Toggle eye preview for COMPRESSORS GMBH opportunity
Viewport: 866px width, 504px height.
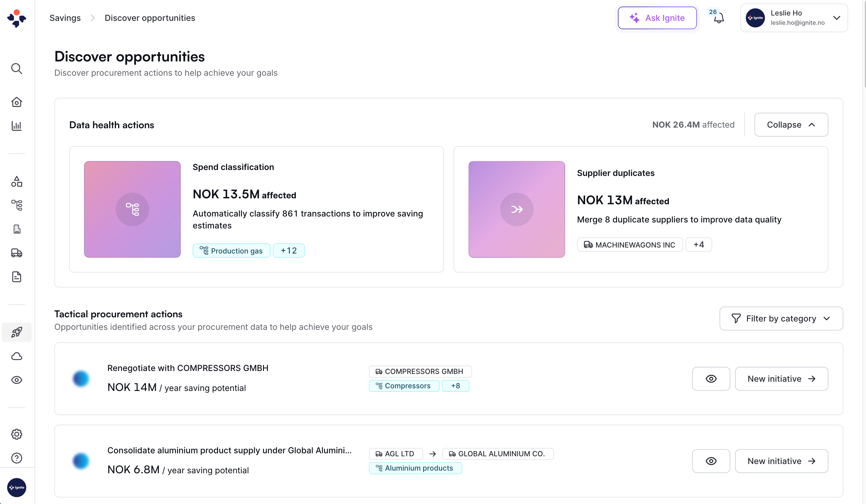[711, 379]
